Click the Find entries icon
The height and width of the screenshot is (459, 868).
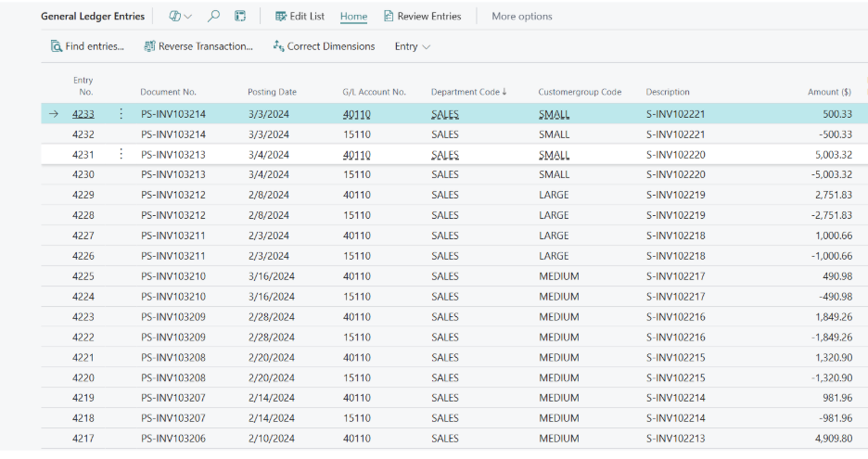point(57,46)
